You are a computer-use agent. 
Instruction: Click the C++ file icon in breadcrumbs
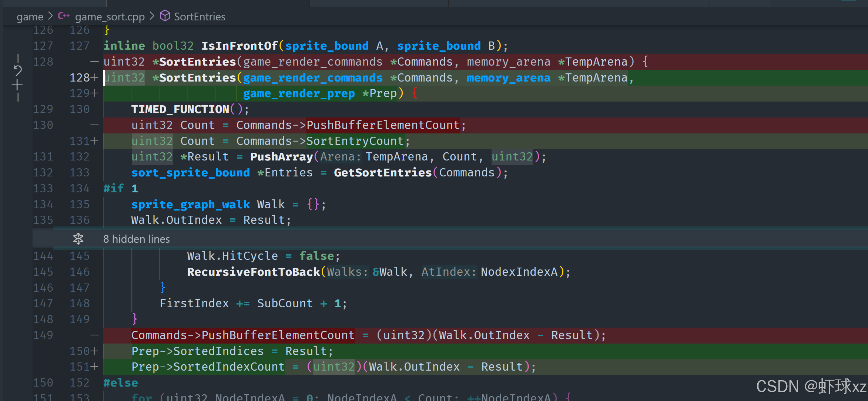(64, 16)
